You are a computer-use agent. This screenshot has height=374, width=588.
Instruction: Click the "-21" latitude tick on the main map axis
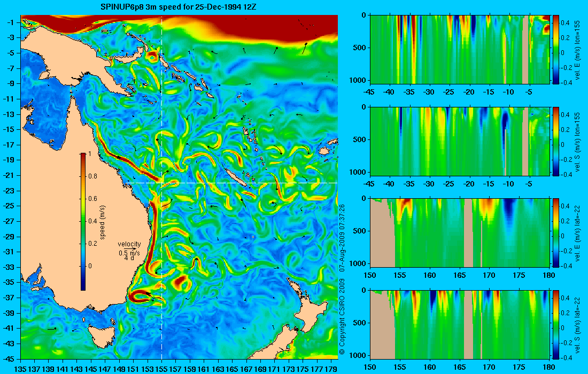pos(10,175)
